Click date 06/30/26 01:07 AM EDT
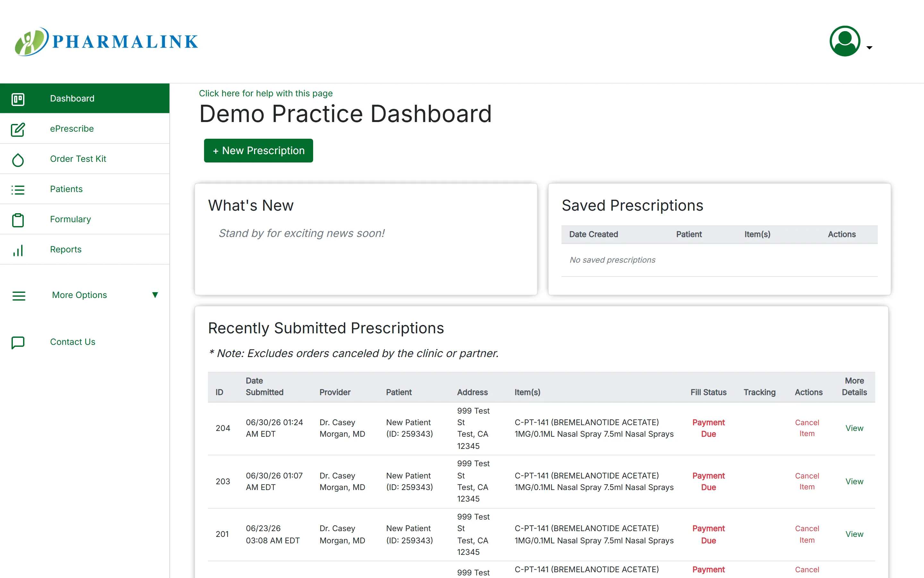Viewport: 924px width, 578px height. pyautogui.click(x=274, y=481)
